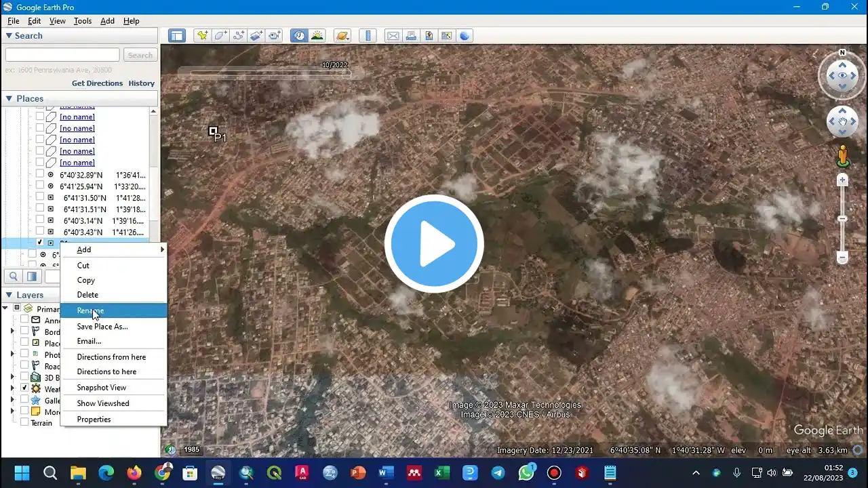Screen dimensions: 868x488
Task: Open Google Earth Pro in the taskbar
Action: click(218, 472)
